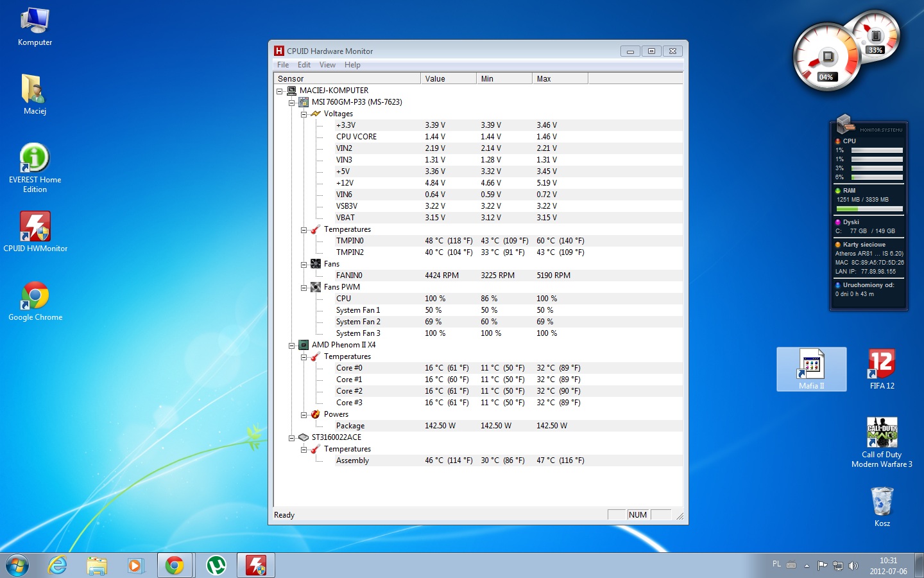
Task: Open the Kosz recycle bin icon
Action: (882, 502)
